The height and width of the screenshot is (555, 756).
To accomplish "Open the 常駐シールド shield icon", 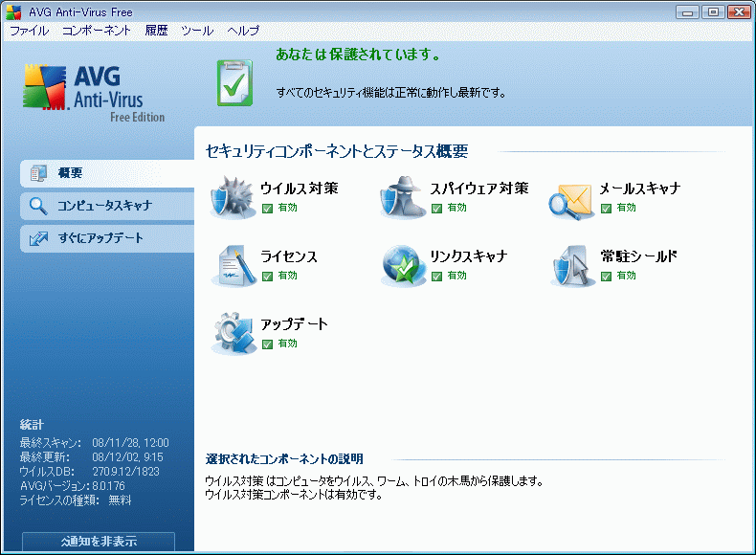I will coord(573,266).
